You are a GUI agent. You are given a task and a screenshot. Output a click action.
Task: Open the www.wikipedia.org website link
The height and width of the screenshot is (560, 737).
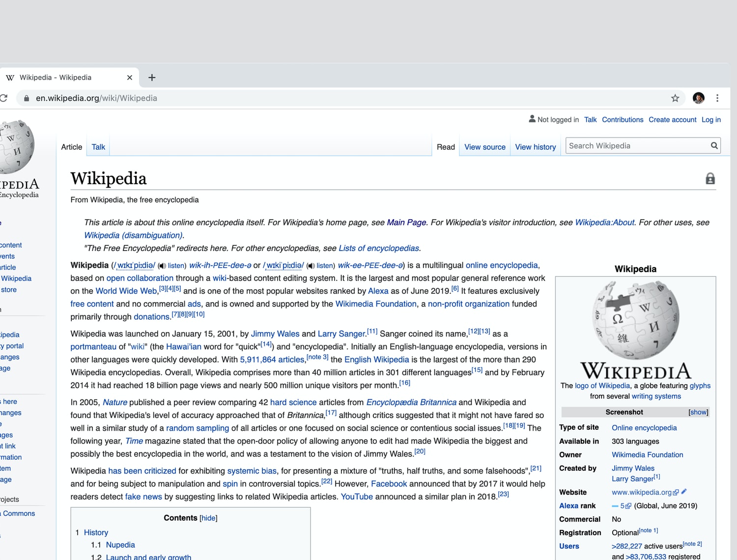pos(642,492)
